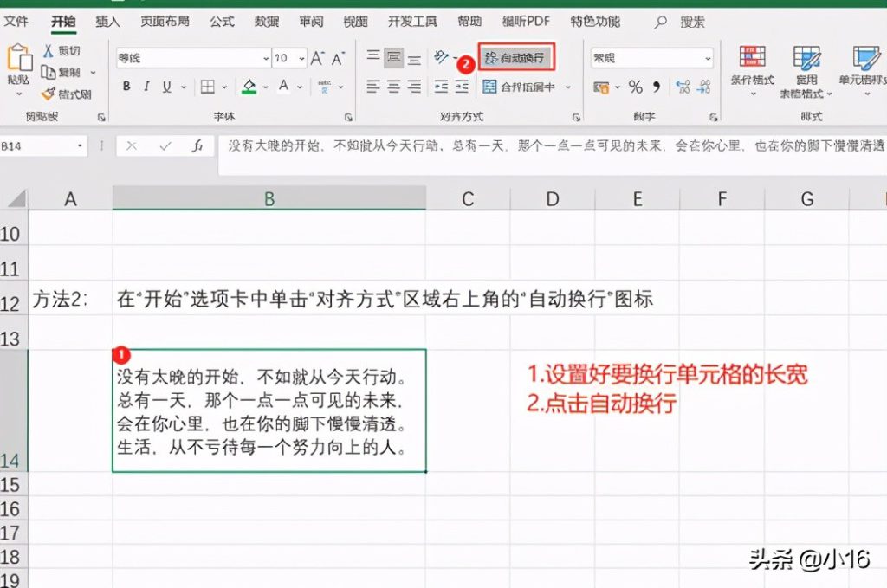Apply comma style
Image resolution: width=887 pixels, height=588 pixels.
pyautogui.click(x=657, y=87)
